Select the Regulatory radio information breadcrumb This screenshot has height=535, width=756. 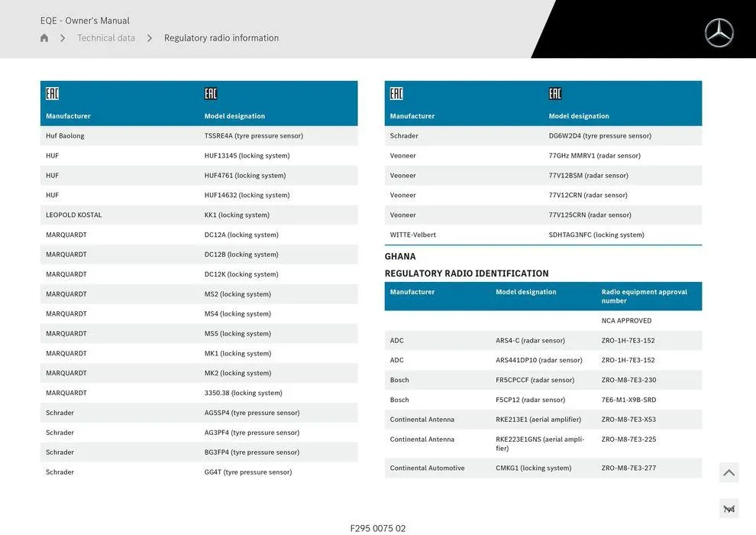pyautogui.click(x=221, y=38)
